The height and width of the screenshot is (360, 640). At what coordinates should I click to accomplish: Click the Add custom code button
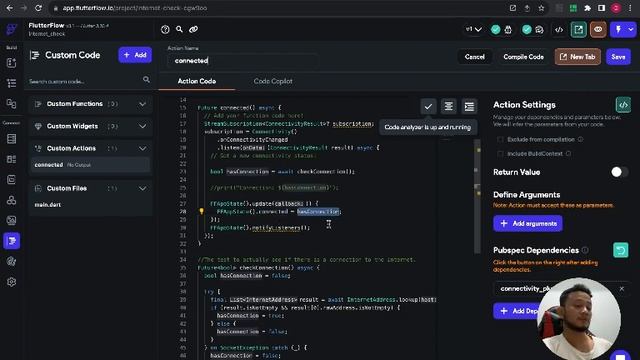(x=135, y=55)
